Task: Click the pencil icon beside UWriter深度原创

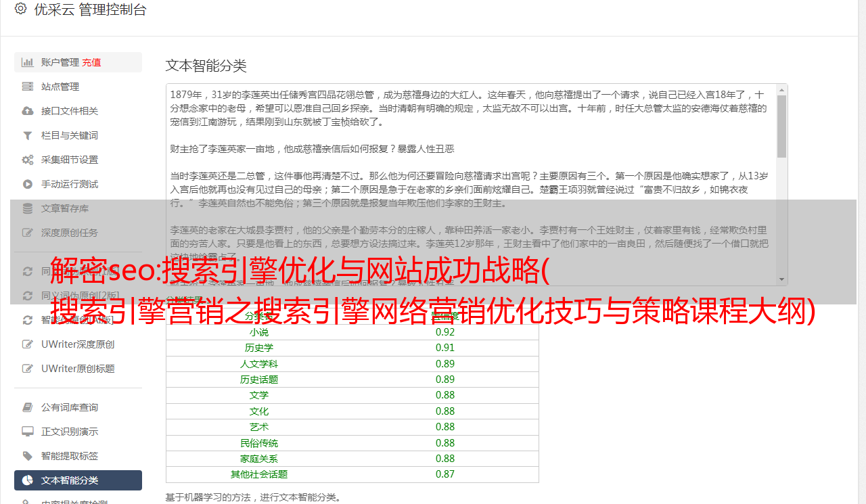Action: pyautogui.click(x=28, y=344)
